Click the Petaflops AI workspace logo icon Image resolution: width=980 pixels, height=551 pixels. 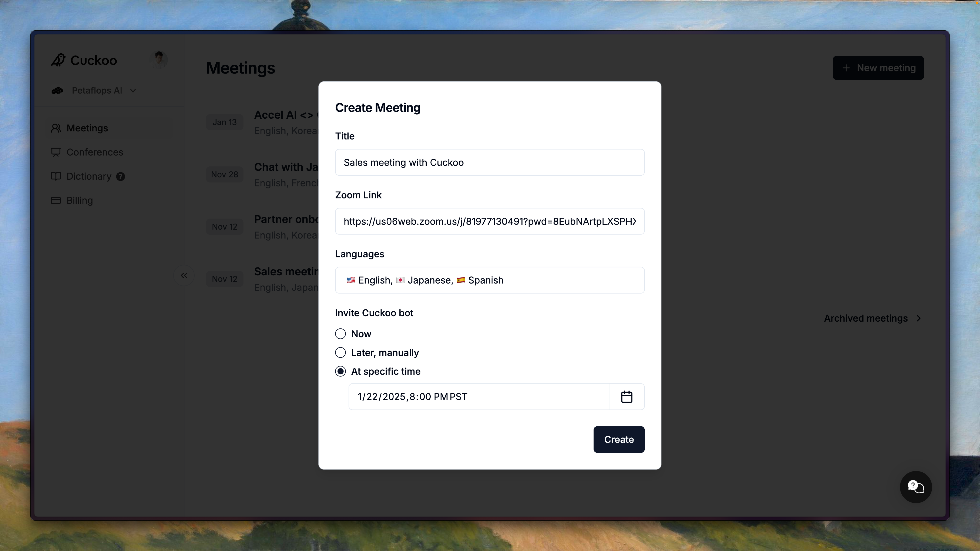[57, 91]
